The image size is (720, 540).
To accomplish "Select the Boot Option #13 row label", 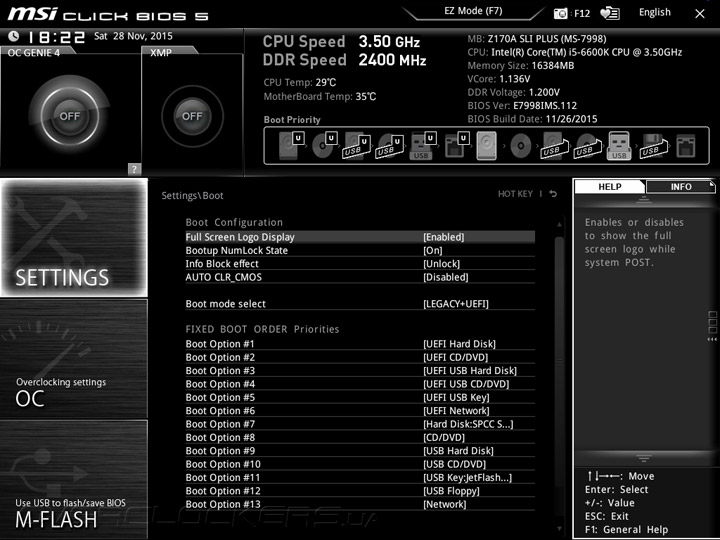I will click(223, 504).
